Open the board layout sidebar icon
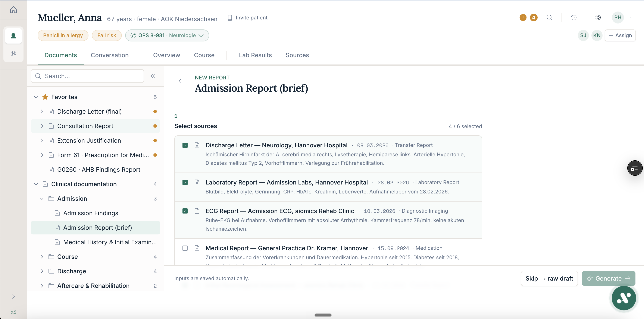 (x=13, y=53)
